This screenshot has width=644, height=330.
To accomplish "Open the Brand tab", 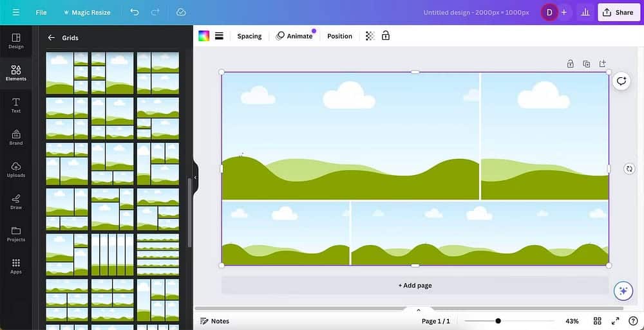I will point(16,138).
